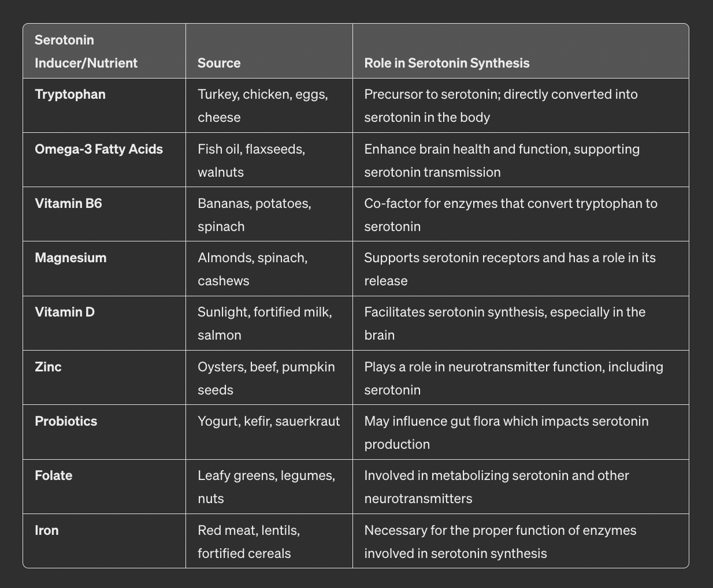The width and height of the screenshot is (713, 588).
Task: Click the Source column header
Action: point(219,63)
